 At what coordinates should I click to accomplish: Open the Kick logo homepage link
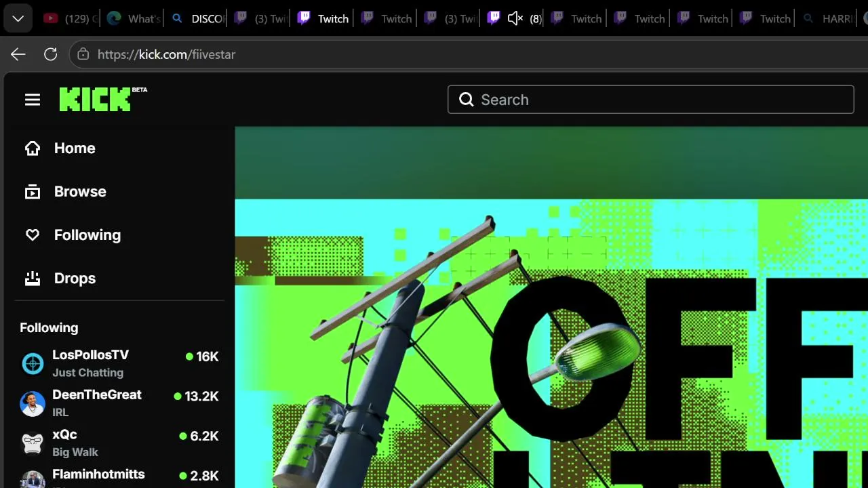pyautogui.click(x=103, y=99)
